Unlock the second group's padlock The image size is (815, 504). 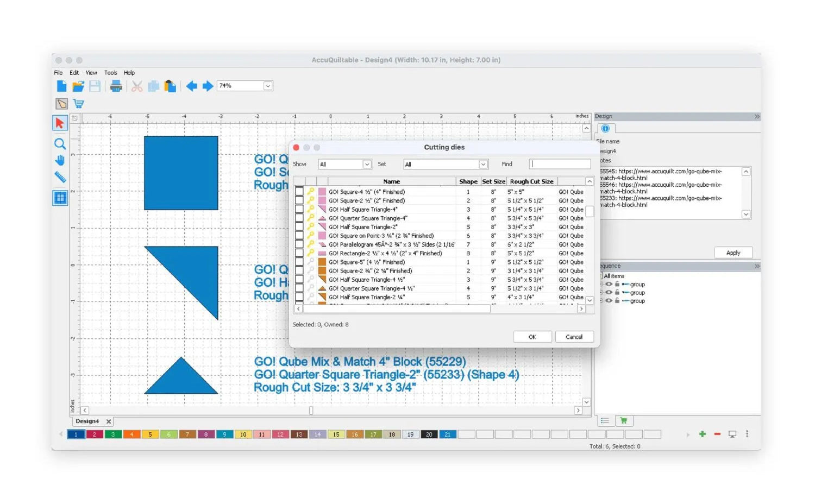tap(617, 292)
